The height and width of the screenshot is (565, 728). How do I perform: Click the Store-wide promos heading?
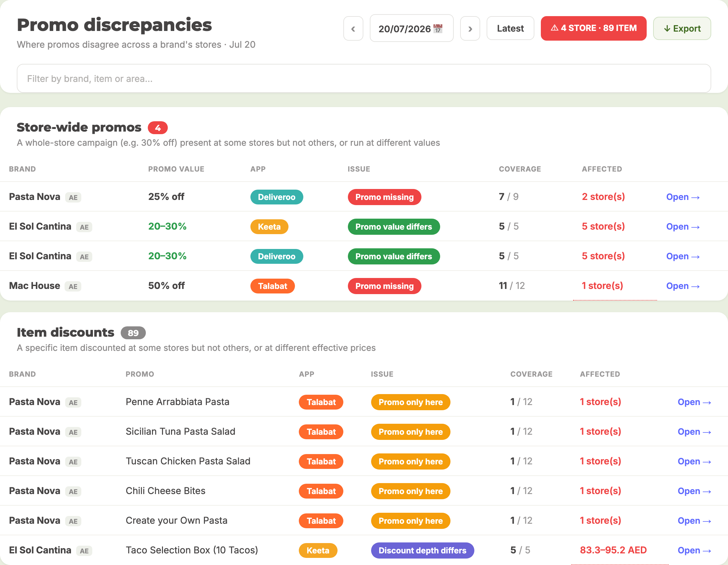pos(79,127)
